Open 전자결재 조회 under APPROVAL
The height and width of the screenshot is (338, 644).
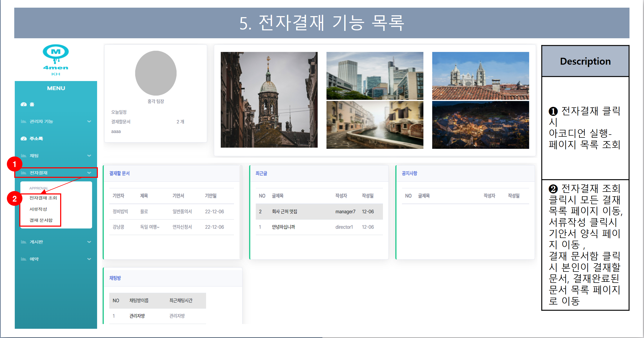point(43,198)
